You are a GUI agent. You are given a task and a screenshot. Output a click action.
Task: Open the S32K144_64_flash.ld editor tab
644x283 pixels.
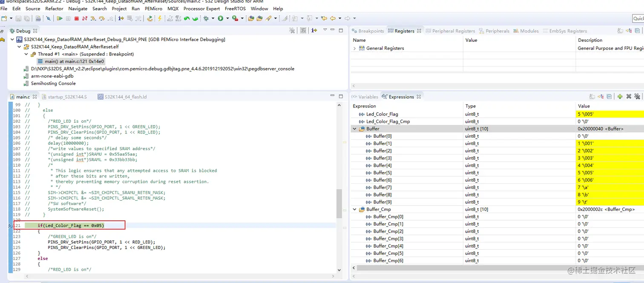click(x=122, y=97)
